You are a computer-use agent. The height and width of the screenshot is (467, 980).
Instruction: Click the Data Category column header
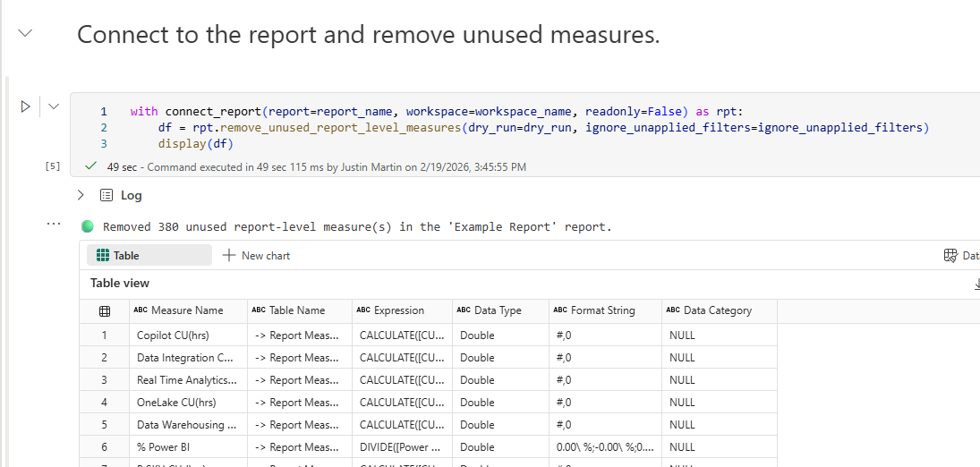point(717,310)
